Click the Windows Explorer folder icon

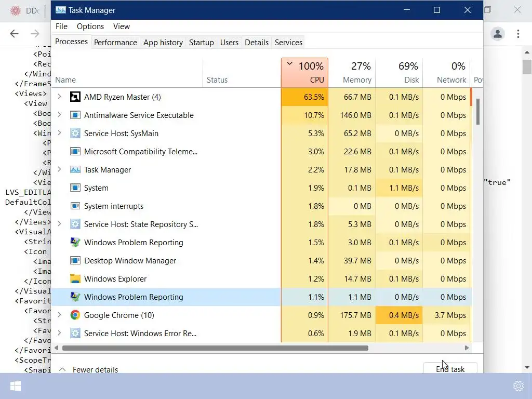click(x=75, y=278)
